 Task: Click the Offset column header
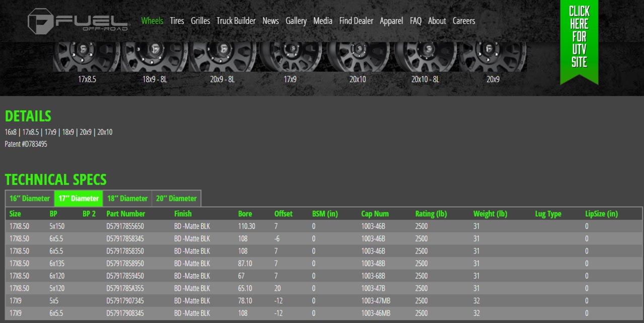point(283,214)
